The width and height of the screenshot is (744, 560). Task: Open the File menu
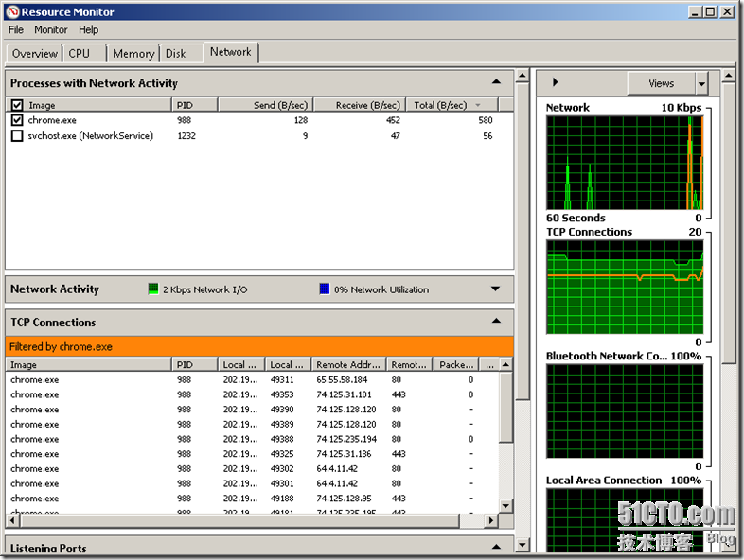[x=16, y=30]
